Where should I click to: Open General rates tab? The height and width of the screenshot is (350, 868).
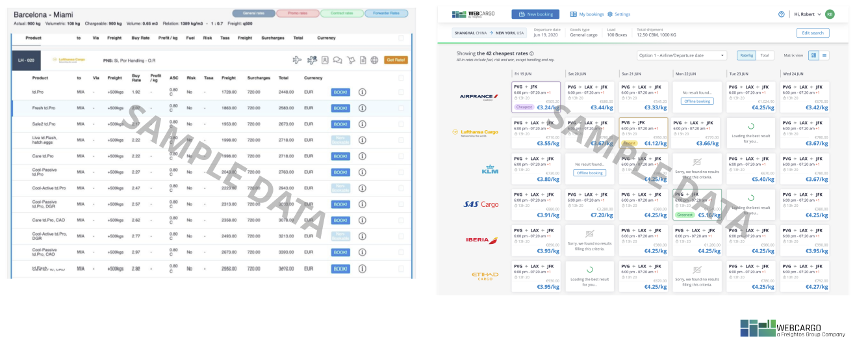pyautogui.click(x=253, y=13)
